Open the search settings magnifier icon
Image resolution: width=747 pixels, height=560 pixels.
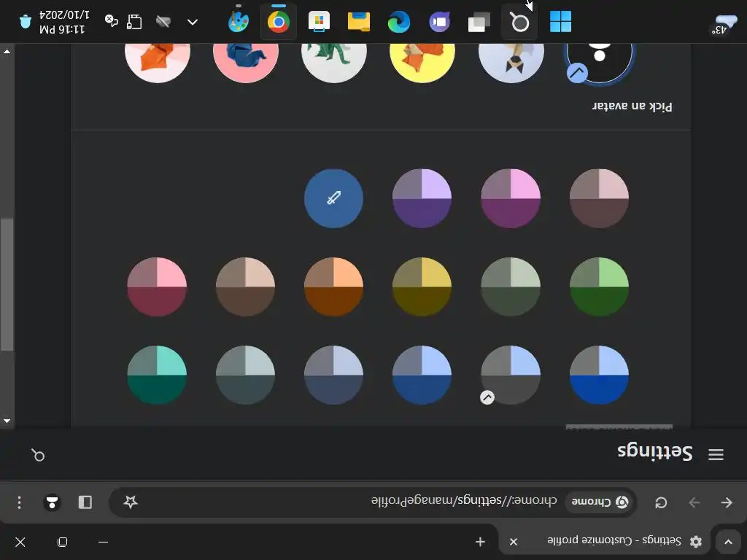[x=38, y=455]
